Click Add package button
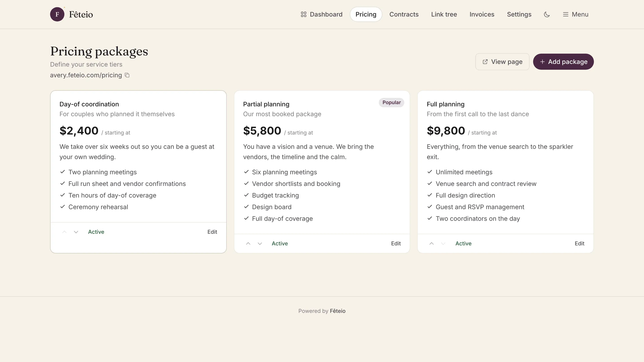Viewport: 644px width, 362px height. tap(563, 62)
